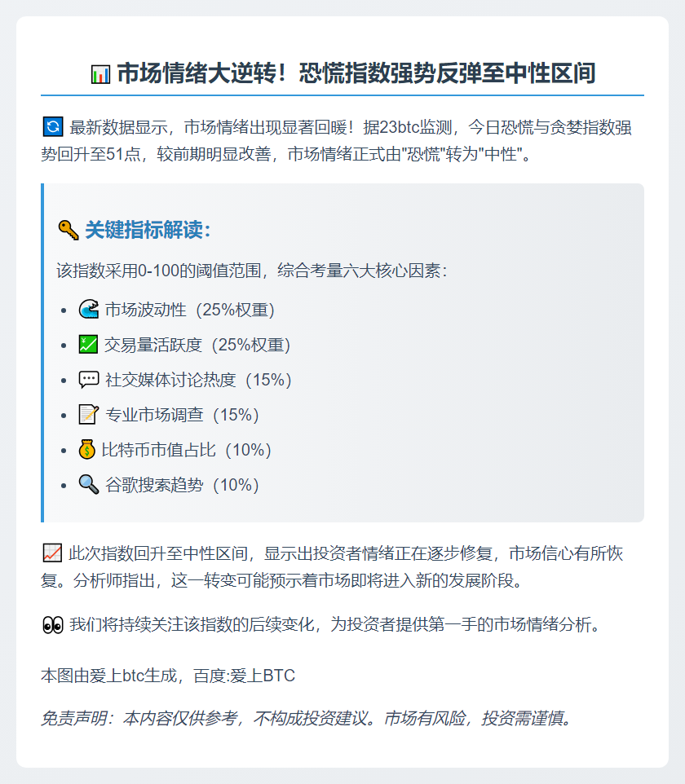Click the rising chart emoji before 此次指数回升
685x784 pixels.
pyautogui.click(x=52, y=554)
